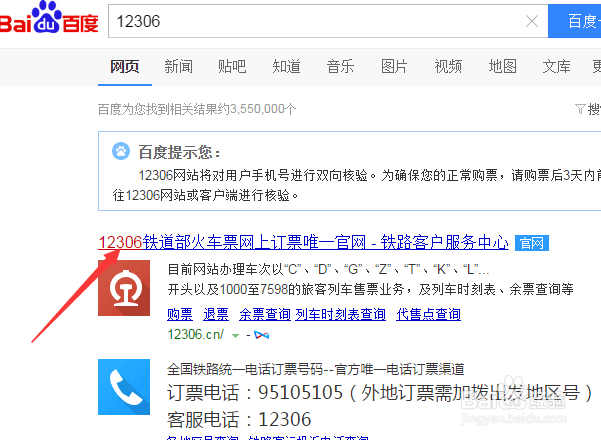Go to the 地图 tab
The height and width of the screenshot is (440, 601).
(502, 67)
